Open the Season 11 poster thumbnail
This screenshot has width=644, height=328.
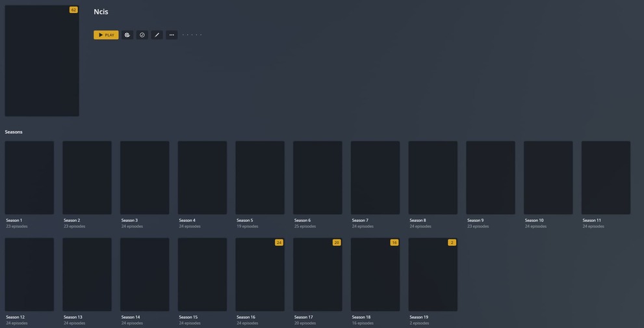pos(606,178)
